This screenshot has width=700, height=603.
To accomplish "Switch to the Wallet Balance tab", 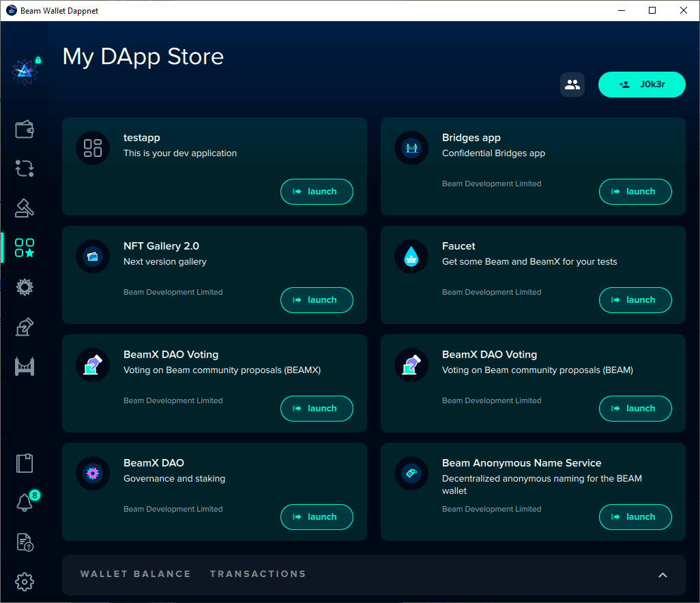I will pyautogui.click(x=135, y=574).
